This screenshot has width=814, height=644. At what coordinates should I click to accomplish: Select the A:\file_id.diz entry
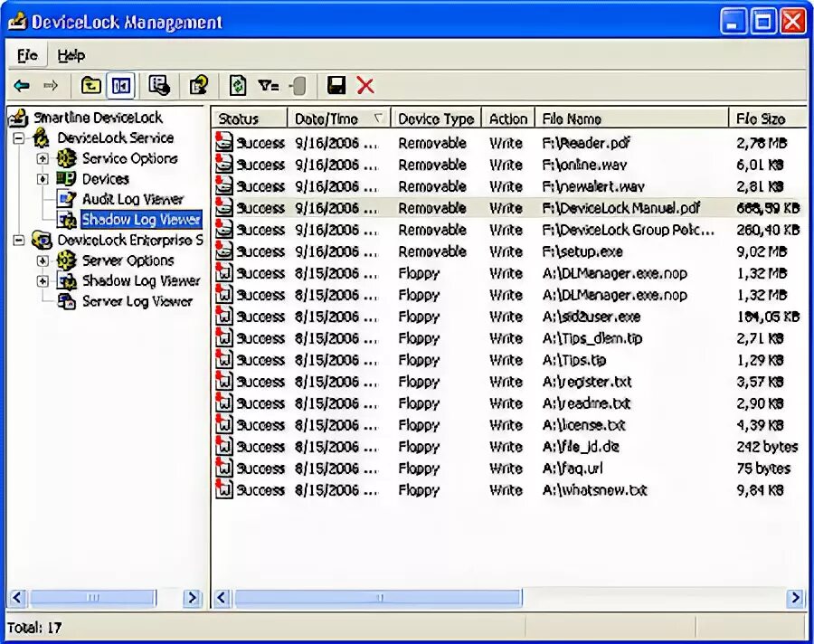point(581,447)
